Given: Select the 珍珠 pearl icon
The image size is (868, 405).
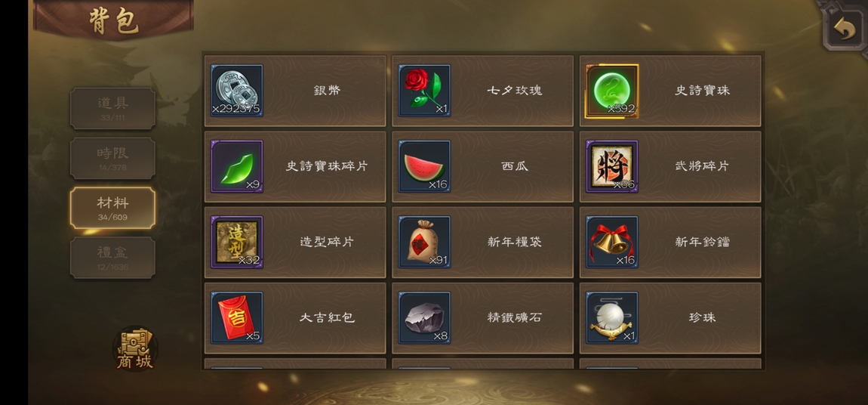Looking at the screenshot, I should 611,318.
